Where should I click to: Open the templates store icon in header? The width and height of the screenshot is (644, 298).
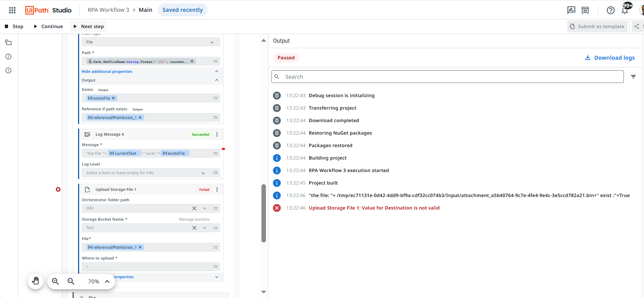pyautogui.click(x=585, y=10)
